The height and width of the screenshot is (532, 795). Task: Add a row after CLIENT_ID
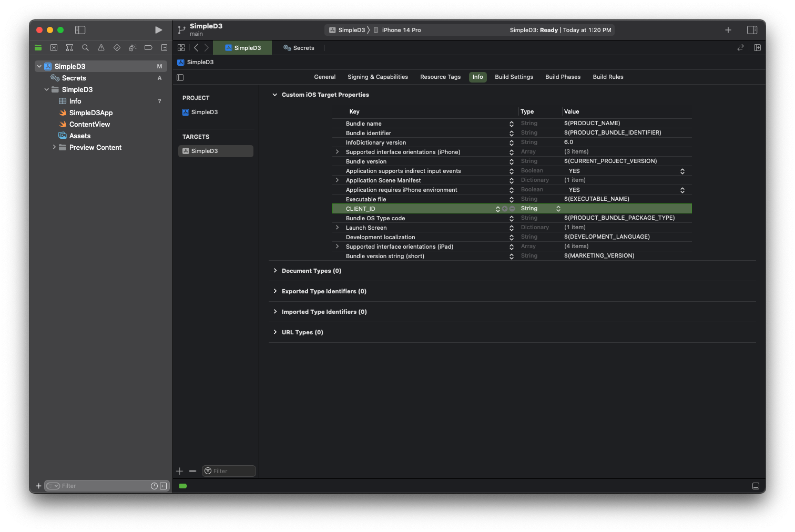tap(505, 209)
